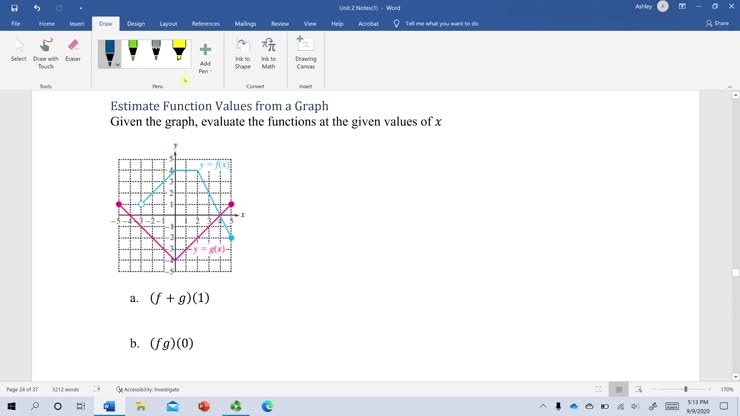Open Microsoft Edge from taskbar
The image size is (740, 416).
pyautogui.click(x=267, y=406)
